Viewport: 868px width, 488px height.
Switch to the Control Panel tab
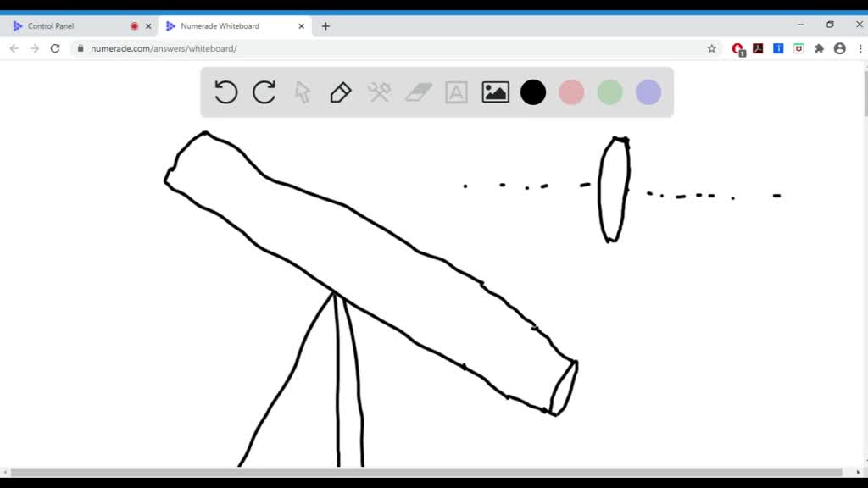tap(68, 26)
